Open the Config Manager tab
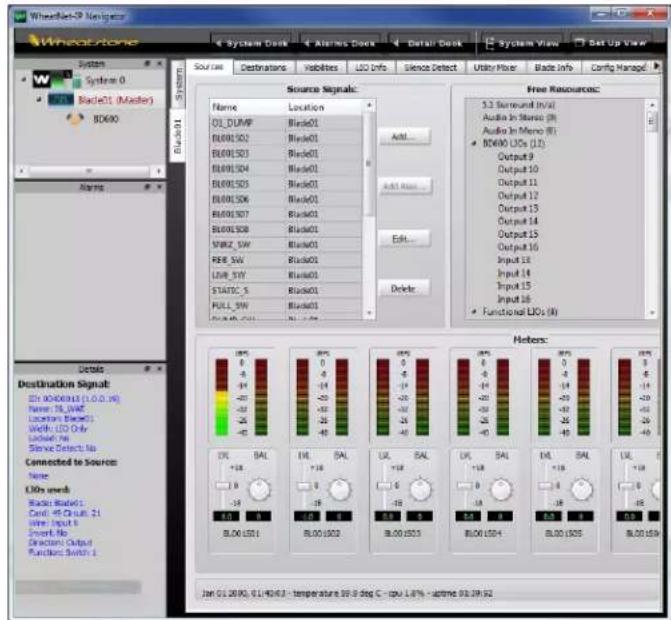671x620 pixels. click(618, 68)
